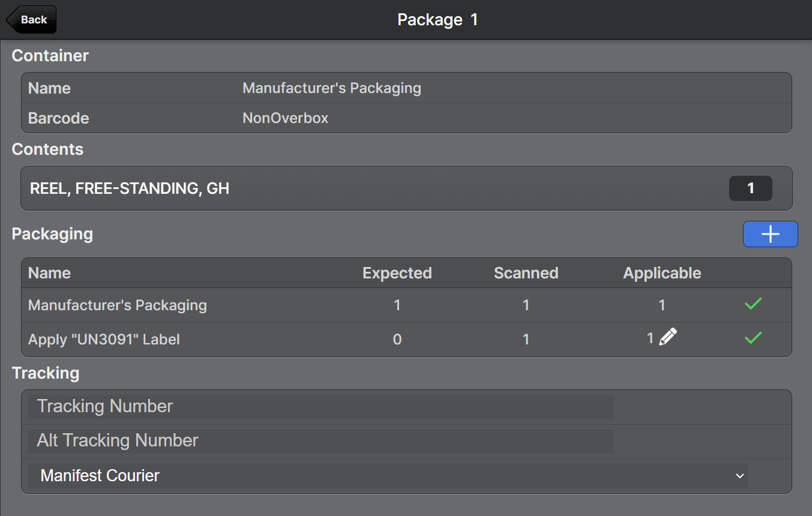Click the Expected column header
The width and height of the screenshot is (812, 516).
pyautogui.click(x=397, y=273)
